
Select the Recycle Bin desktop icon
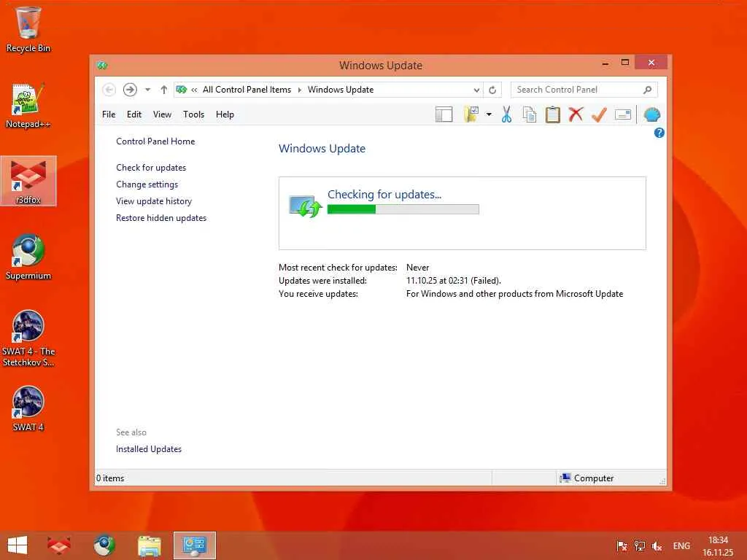(28, 29)
